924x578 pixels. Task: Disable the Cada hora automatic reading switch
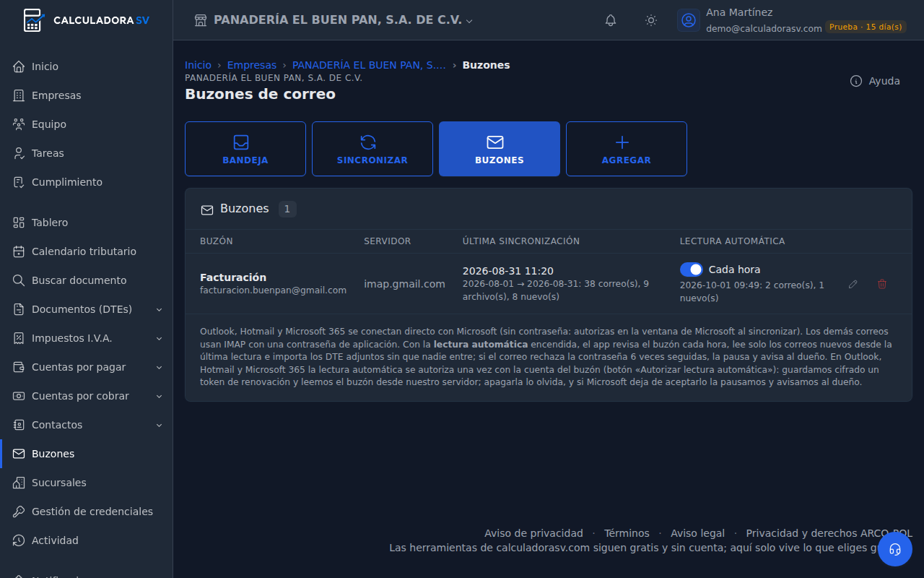coord(692,269)
